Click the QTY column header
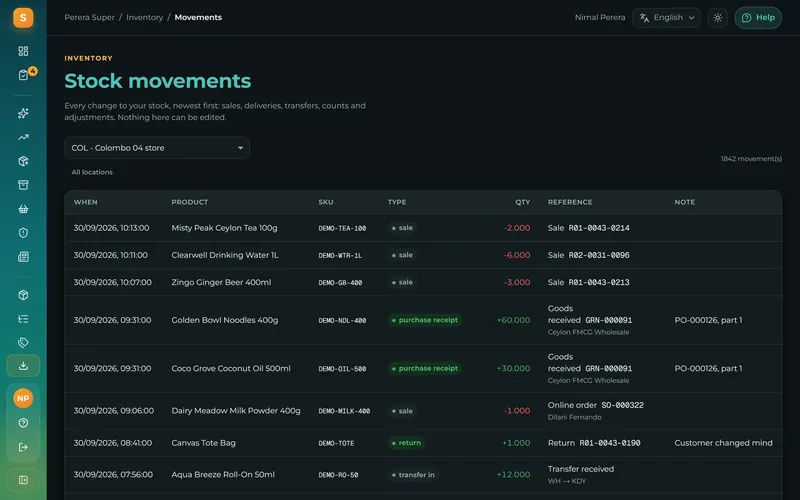Screen dimensions: 800x500 click(x=522, y=202)
